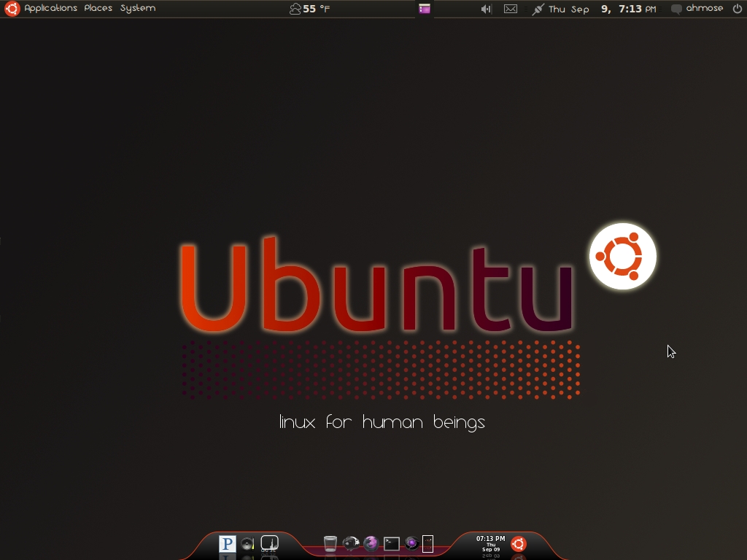Launch the dark bird-shaped app in the dock

pyautogui.click(x=351, y=543)
